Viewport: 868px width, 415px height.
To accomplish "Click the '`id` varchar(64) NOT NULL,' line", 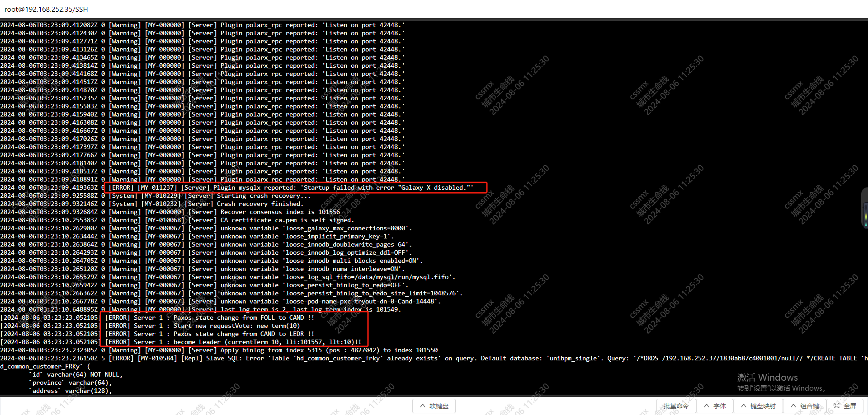I will (76, 375).
